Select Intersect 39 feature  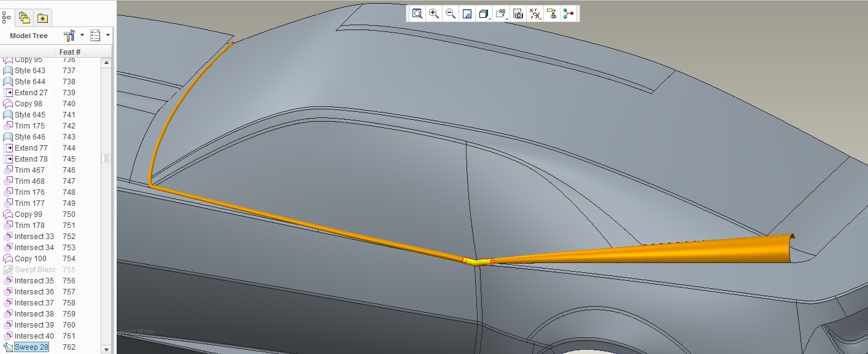[x=34, y=325]
